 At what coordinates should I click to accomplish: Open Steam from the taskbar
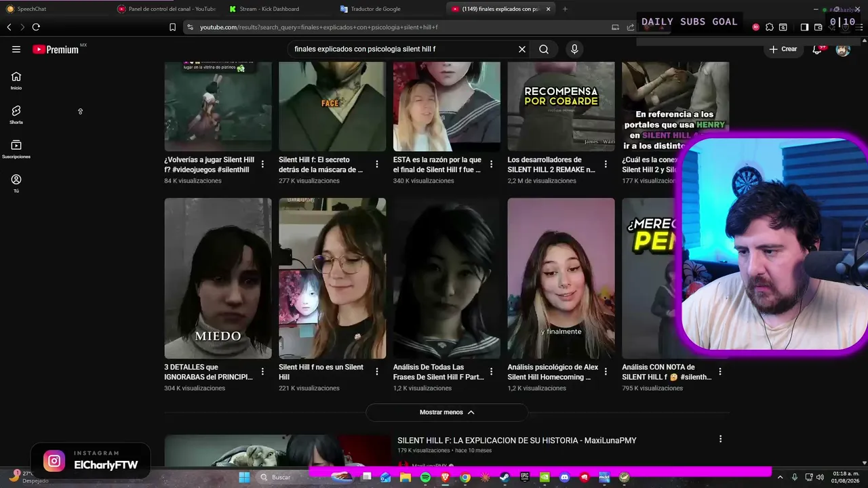pos(505,477)
